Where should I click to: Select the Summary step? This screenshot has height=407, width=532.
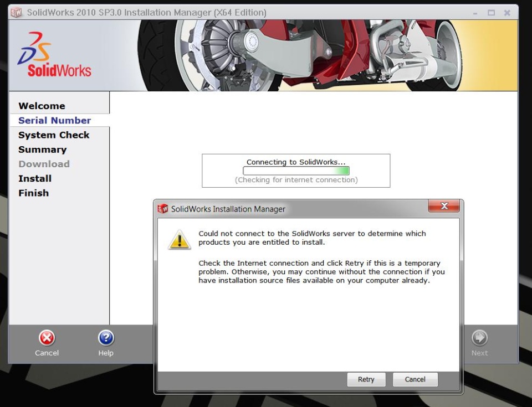click(x=43, y=150)
